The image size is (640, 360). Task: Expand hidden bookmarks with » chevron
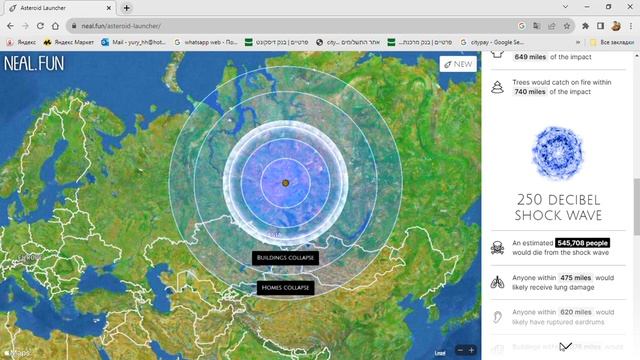pos(578,42)
